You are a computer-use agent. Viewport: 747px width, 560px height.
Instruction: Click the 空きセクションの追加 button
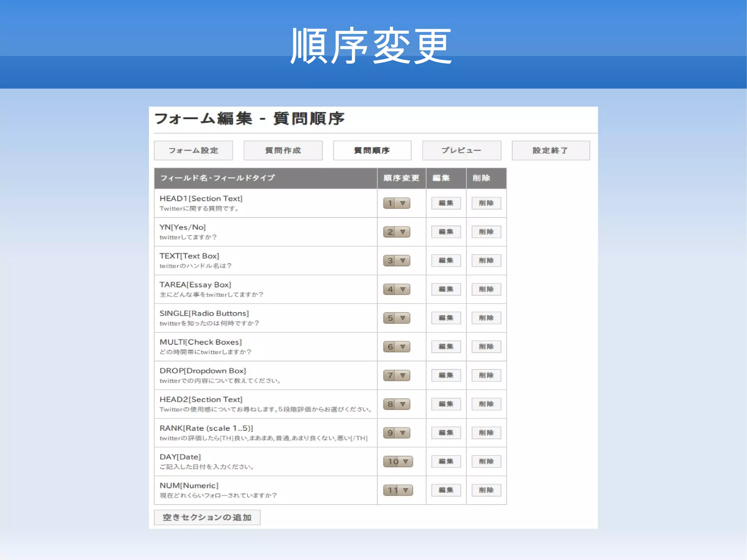pos(207,517)
